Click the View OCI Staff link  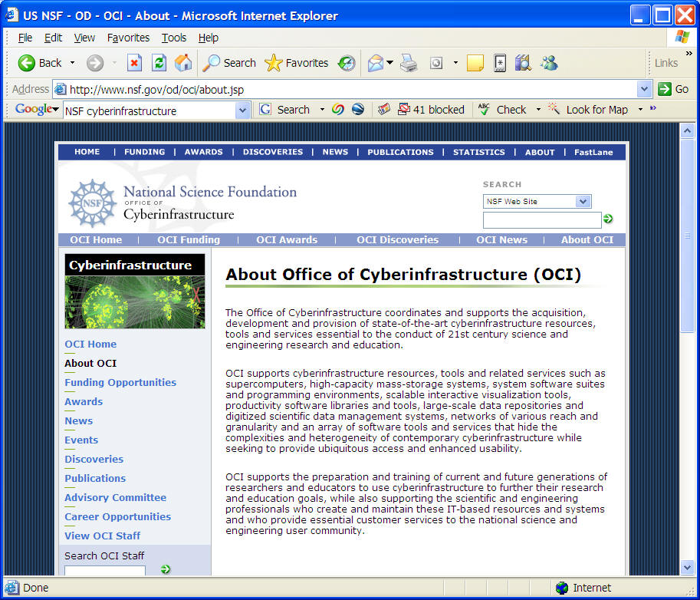tap(102, 536)
